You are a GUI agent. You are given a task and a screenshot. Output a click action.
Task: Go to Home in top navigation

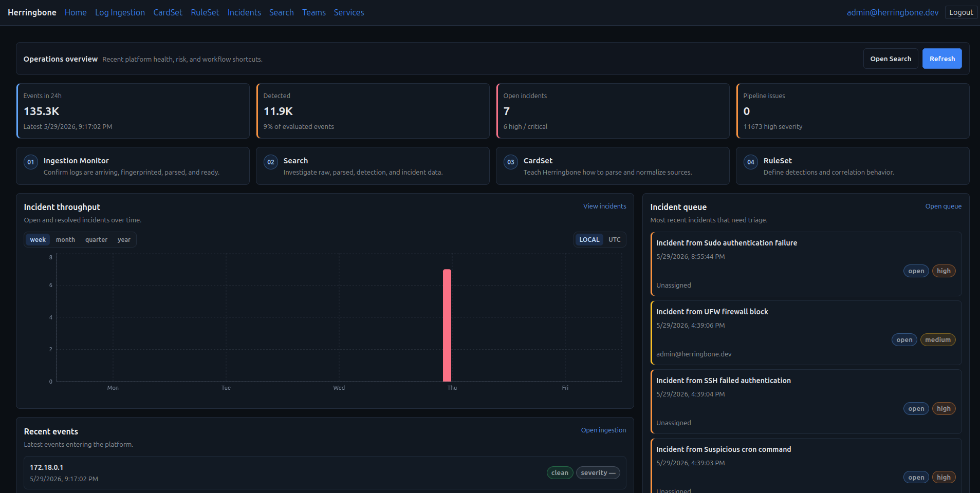pos(76,12)
